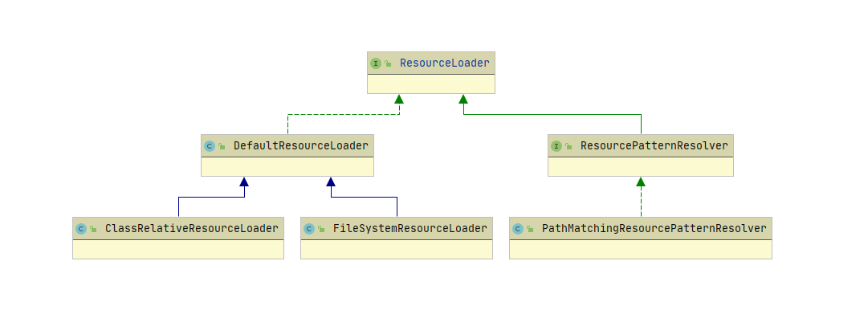Click the public lock icon on FileSystemResourceLoader

pos(321,229)
